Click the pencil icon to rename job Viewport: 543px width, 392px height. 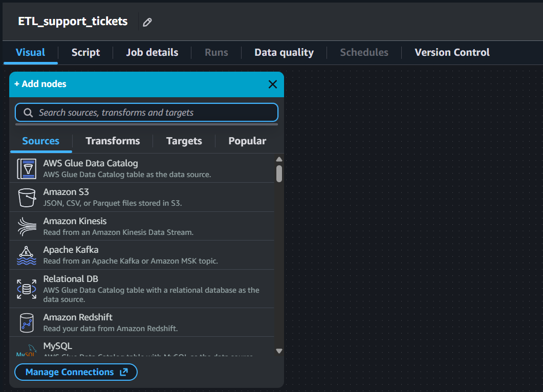147,22
